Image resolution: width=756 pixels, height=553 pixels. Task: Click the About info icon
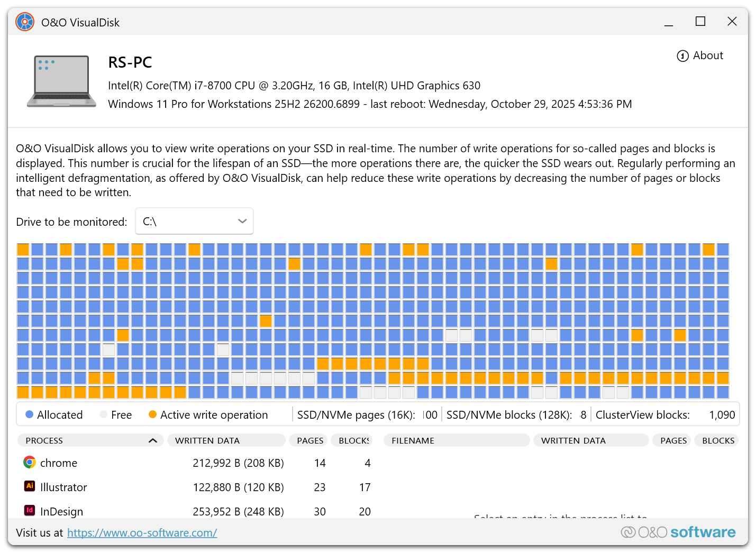tap(682, 56)
